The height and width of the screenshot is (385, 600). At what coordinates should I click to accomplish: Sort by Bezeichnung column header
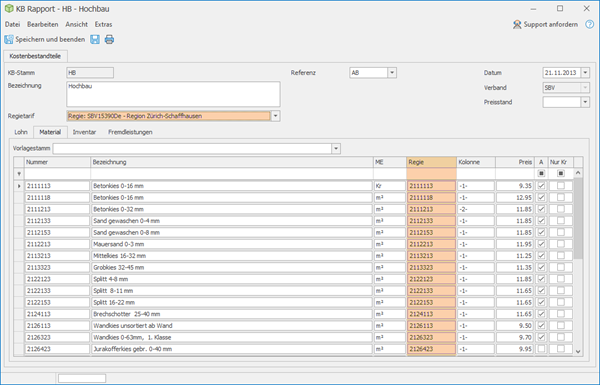(x=232, y=162)
